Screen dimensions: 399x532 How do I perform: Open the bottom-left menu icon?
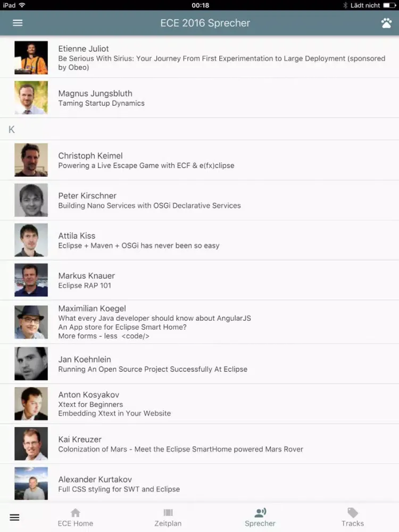14,518
